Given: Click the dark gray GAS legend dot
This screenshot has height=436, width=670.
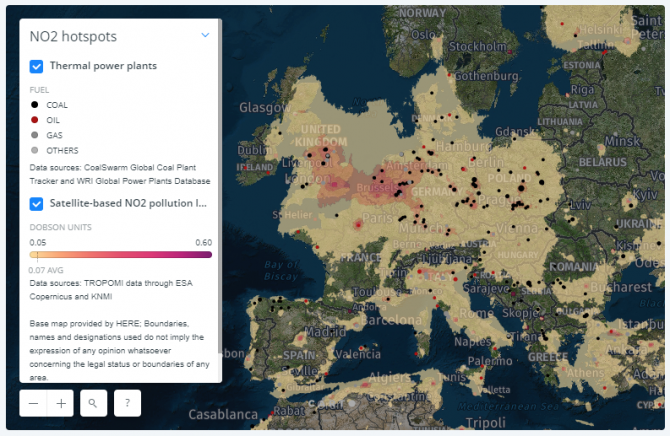Looking at the screenshot, I should [x=35, y=134].
